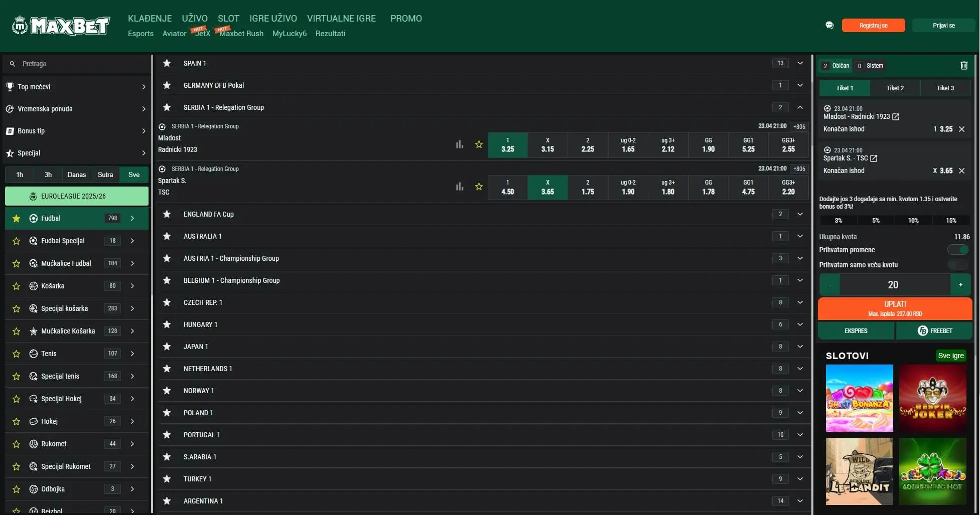Click the Kosarka basketball icon

click(x=34, y=286)
